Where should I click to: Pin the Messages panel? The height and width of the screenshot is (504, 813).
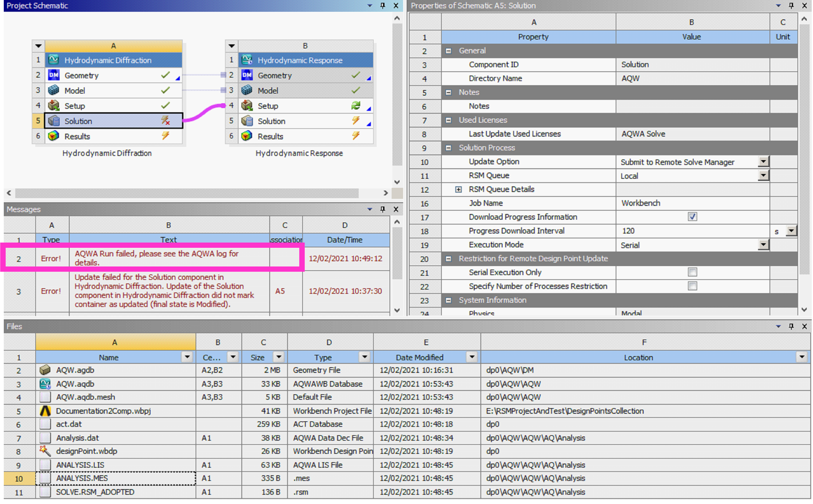(383, 209)
